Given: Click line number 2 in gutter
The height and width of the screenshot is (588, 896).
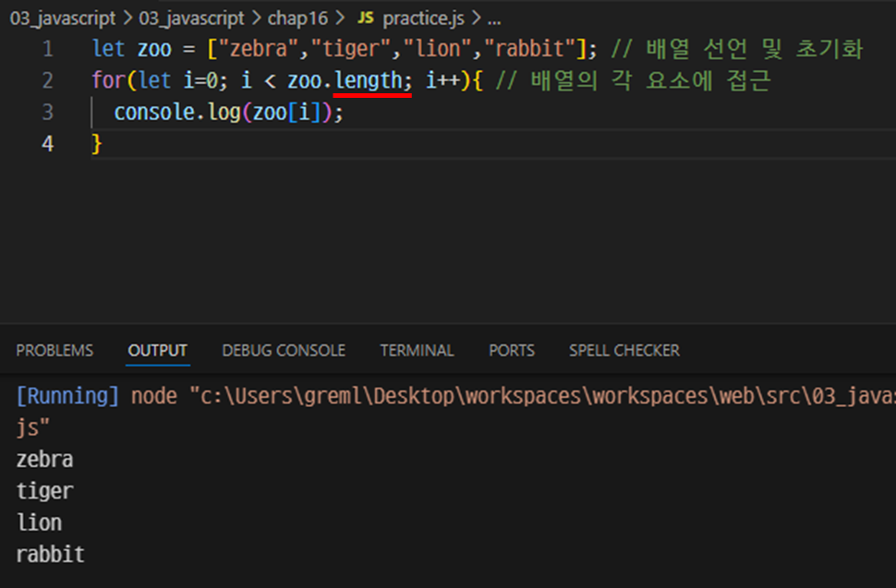Looking at the screenshot, I should [x=47, y=80].
